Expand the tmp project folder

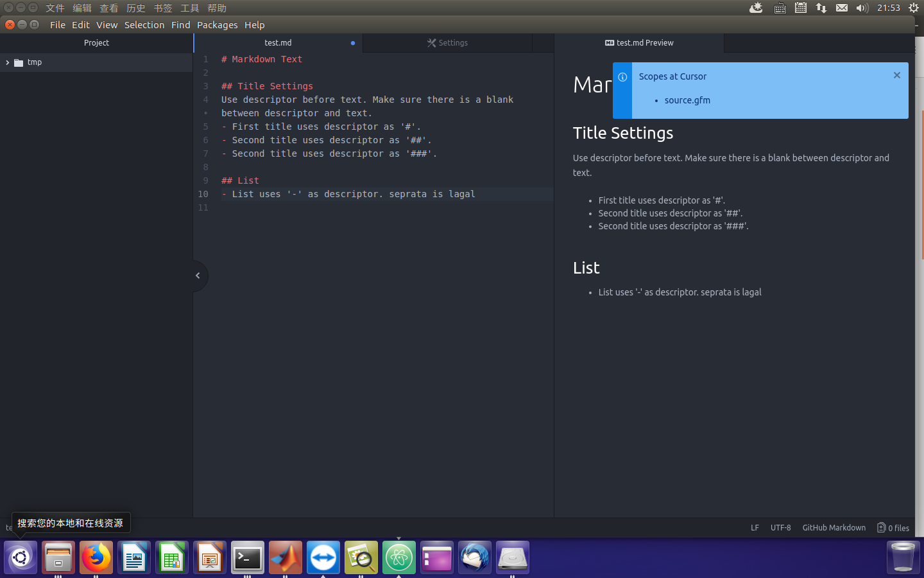[x=7, y=62]
